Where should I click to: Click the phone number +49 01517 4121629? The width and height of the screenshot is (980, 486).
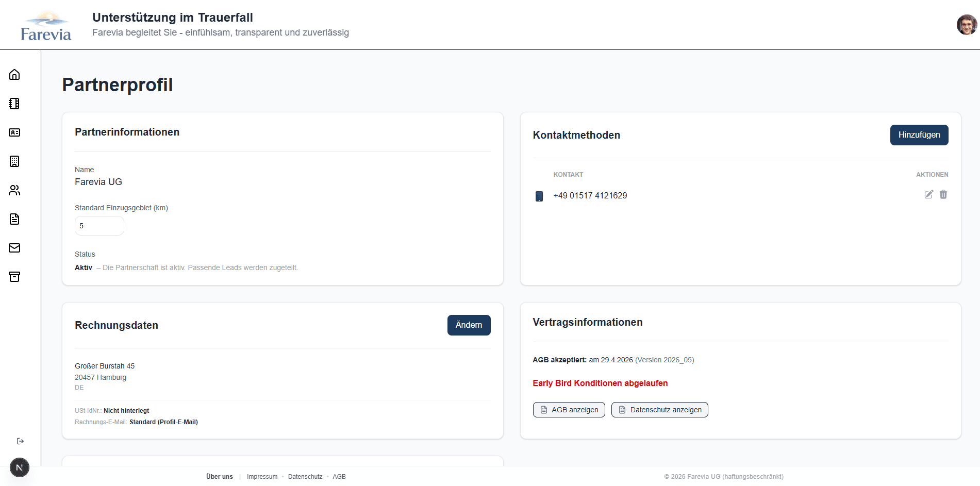click(x=590, y=196)
